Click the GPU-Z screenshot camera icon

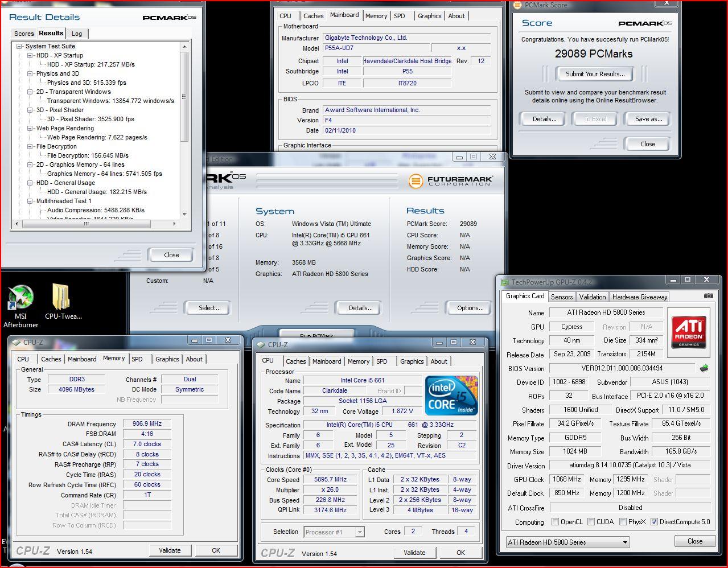coord(708,296)
